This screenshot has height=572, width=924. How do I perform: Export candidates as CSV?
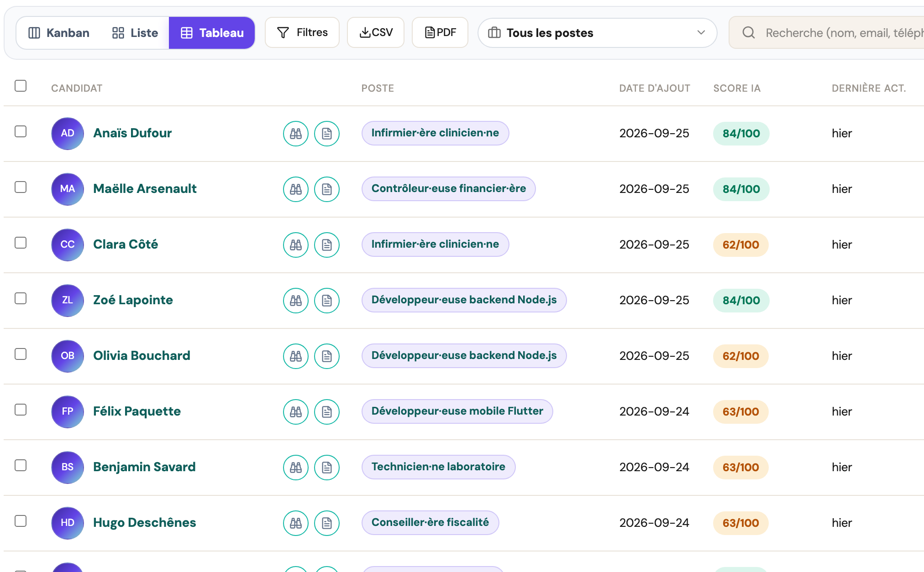(376, 32)
